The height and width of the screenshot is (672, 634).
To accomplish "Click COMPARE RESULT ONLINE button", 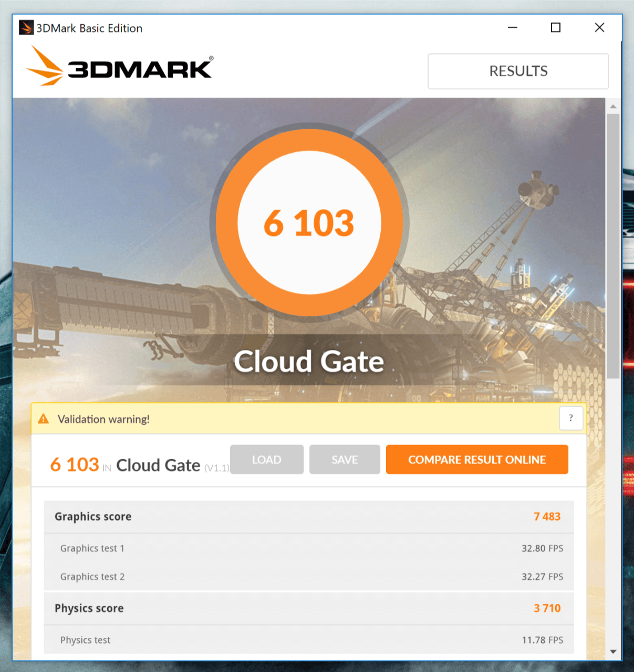I will tap(477, 460).
